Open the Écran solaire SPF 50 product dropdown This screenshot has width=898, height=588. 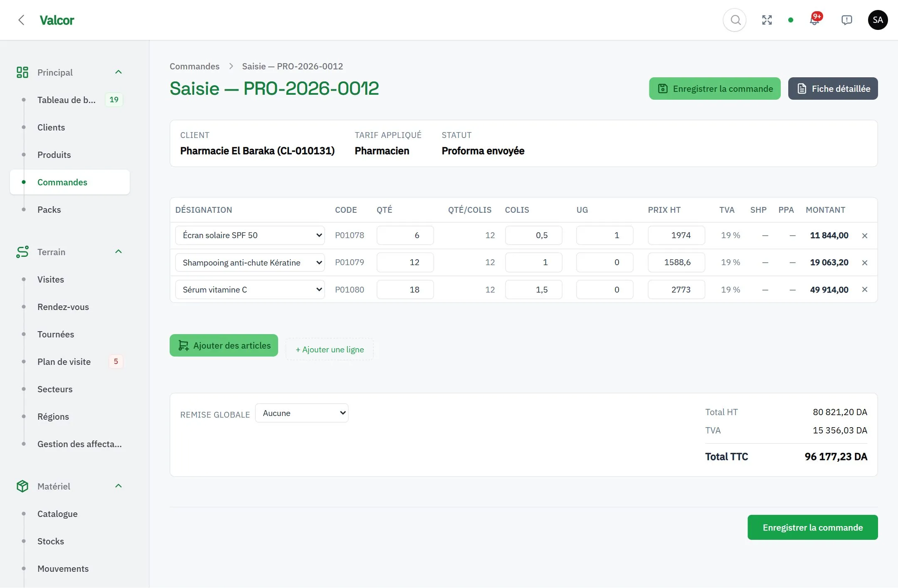pyautogui.click(x=250, y=235)
